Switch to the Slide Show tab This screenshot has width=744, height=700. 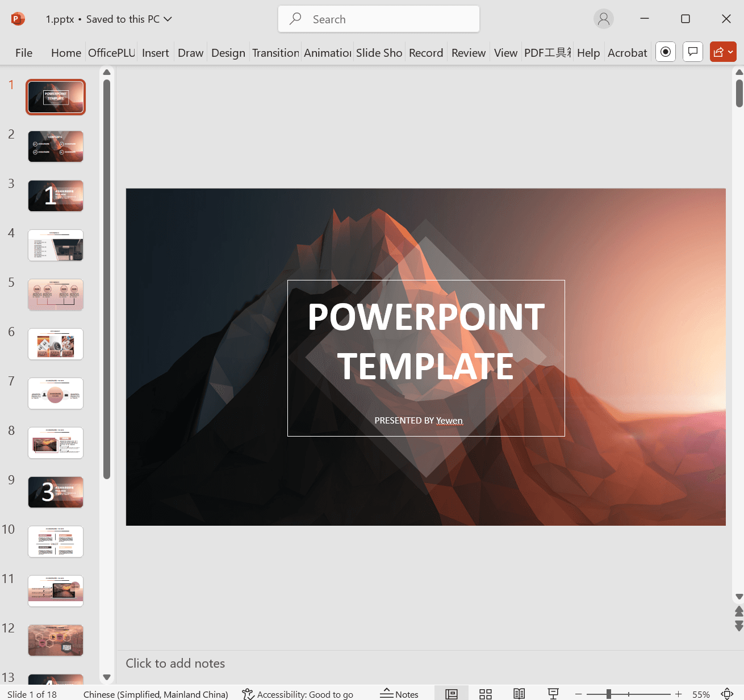[x=379, y=53]
